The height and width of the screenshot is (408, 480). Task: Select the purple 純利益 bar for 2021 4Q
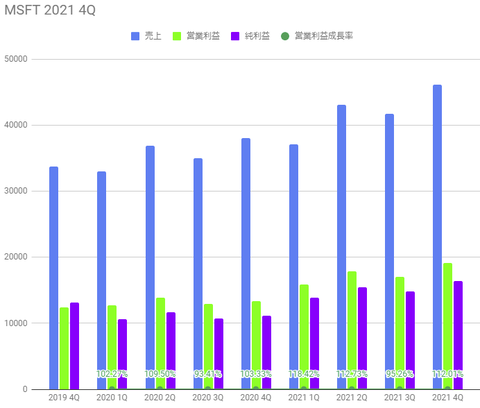(x=458, y=335)
